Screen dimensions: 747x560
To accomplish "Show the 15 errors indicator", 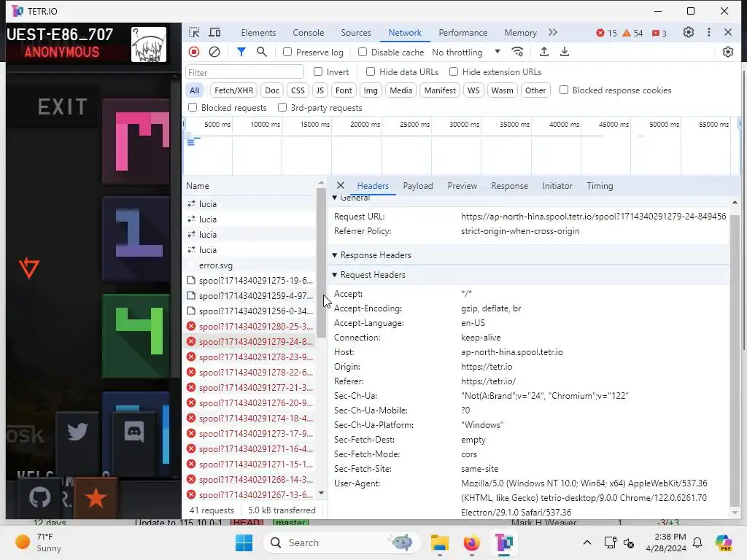I will [606, 33].
